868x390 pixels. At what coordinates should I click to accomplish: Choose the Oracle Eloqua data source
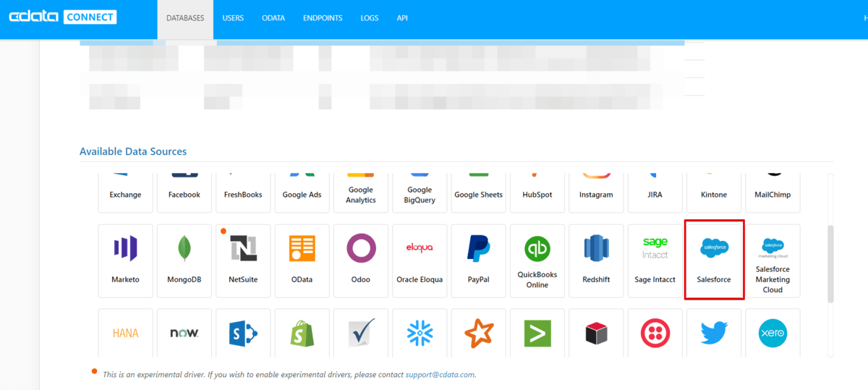point(420,260)
